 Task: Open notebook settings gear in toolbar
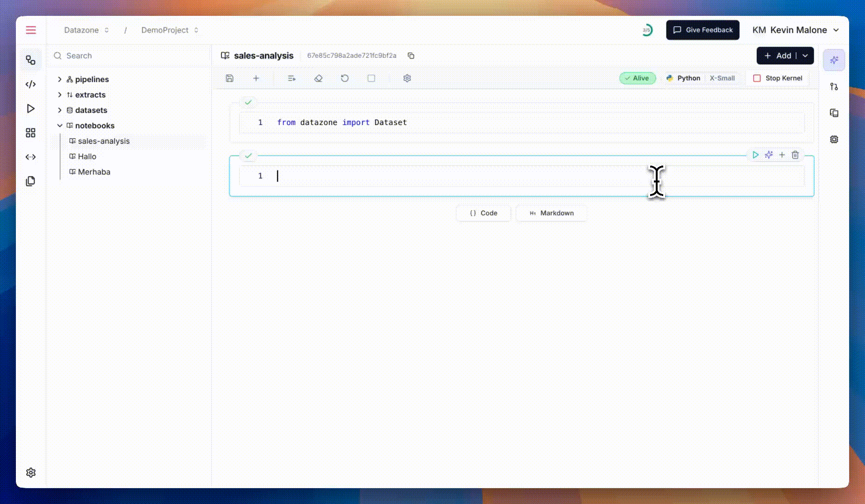407,78
